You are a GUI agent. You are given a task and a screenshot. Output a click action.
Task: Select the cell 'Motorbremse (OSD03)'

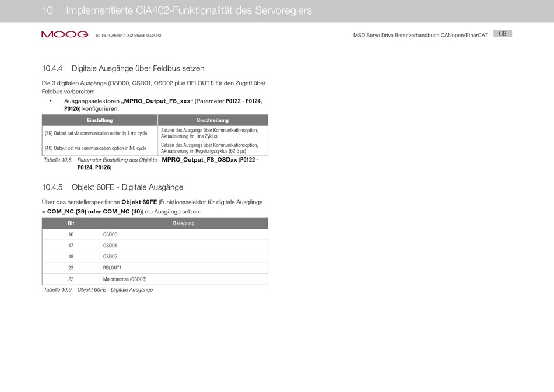click(x=184, y=279)
